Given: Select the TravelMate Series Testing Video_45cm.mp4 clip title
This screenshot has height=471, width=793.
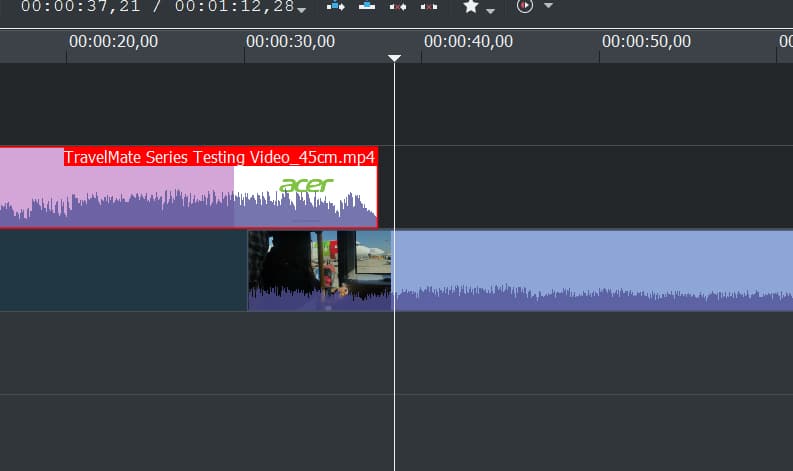Looking at the screenshot, I should pyautogui.click(x=219, y=157).
